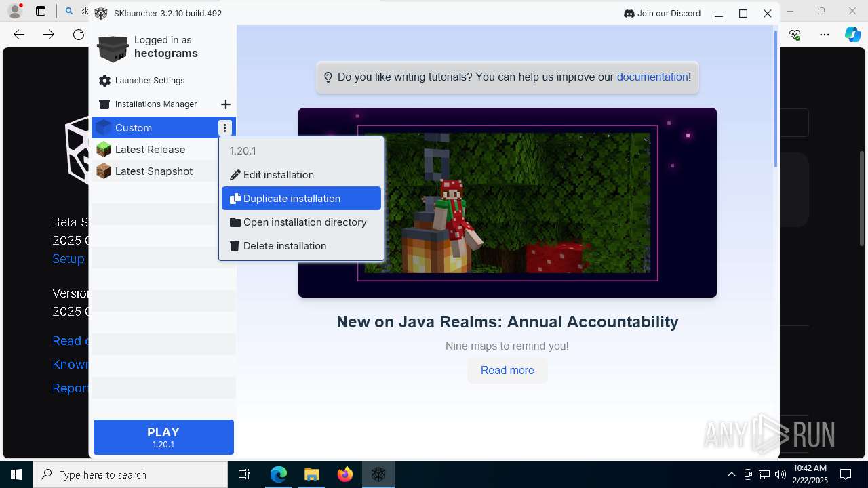Click the lightbulb tip icon
The image size is (868, 488).
click(x=328, y=77)
